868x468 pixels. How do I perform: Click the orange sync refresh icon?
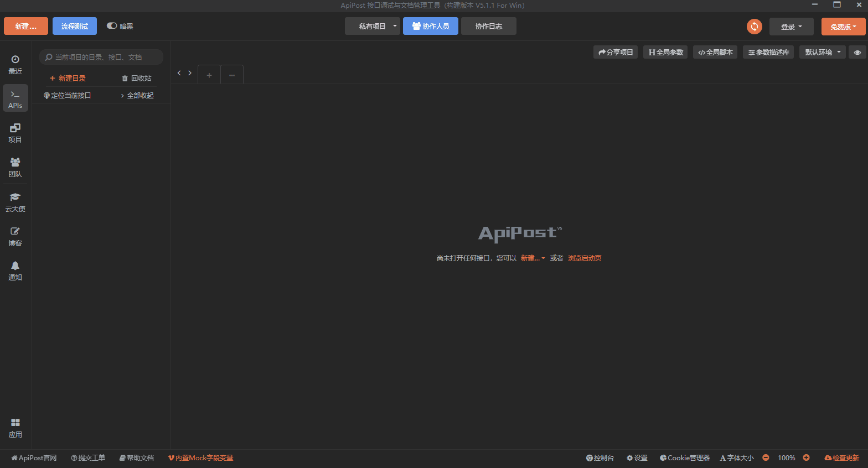click(754, 27)
